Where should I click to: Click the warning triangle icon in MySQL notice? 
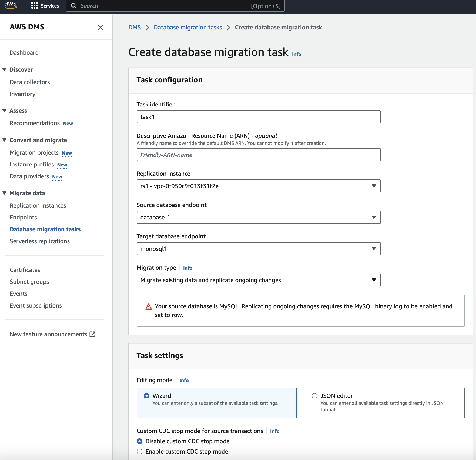pos(149,306)
